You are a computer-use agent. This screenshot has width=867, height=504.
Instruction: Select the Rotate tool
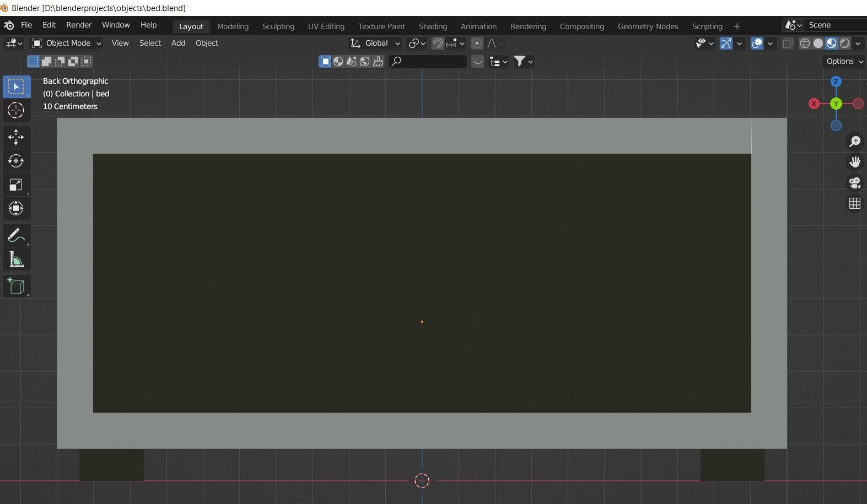[x=16, y=161]
